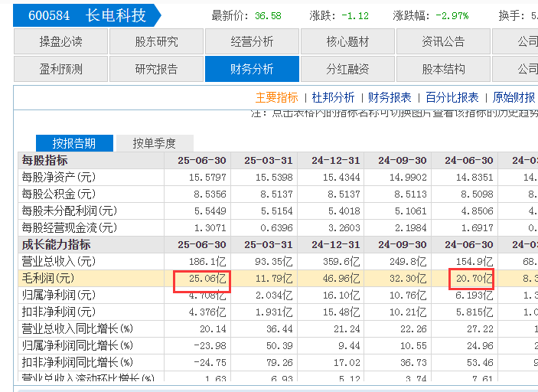Click the -2.97% change percentage
538x392 pixels.
click(452, 16)
